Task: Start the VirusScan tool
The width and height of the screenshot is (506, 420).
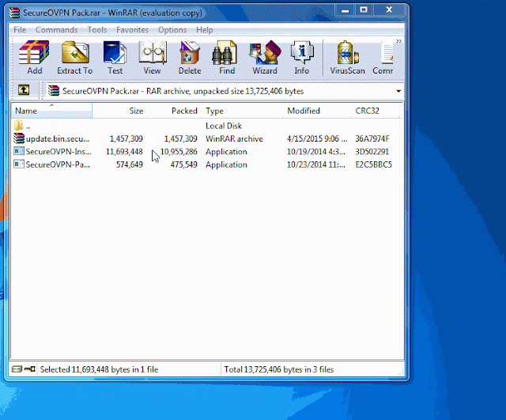Action: [347, 58]
